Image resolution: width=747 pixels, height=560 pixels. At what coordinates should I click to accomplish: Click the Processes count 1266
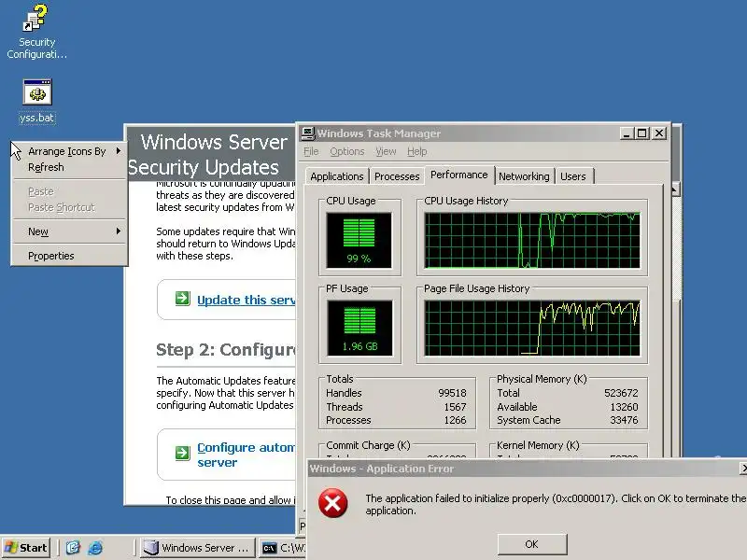455,420
